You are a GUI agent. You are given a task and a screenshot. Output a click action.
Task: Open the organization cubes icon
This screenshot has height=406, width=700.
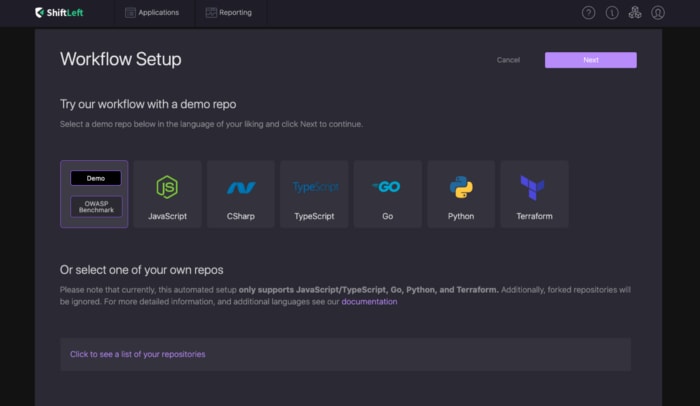point(635,13)
